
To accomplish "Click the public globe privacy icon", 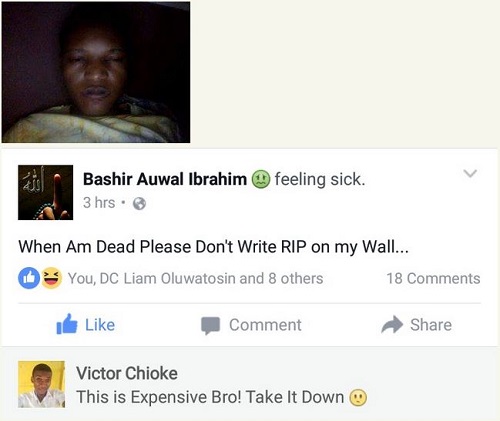I will [x=139, y=203].
